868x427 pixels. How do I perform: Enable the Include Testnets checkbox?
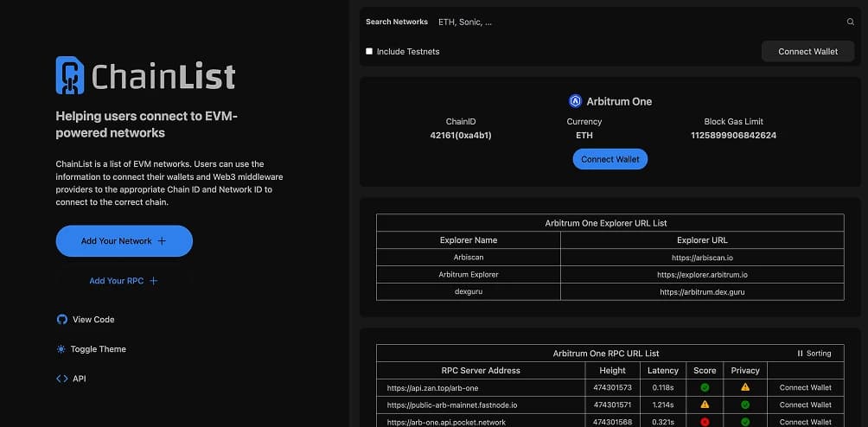point(369,52)
